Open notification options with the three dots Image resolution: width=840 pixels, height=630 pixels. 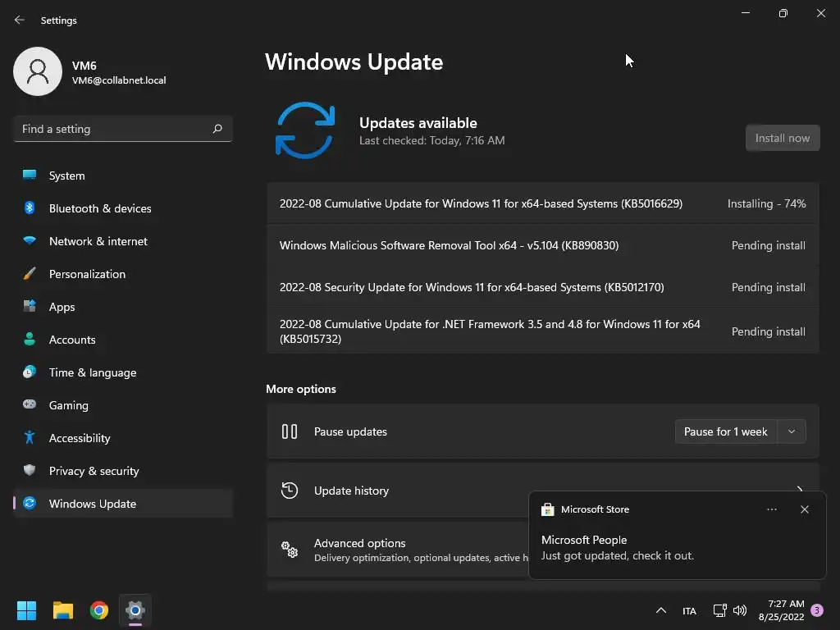click(771, 509)
